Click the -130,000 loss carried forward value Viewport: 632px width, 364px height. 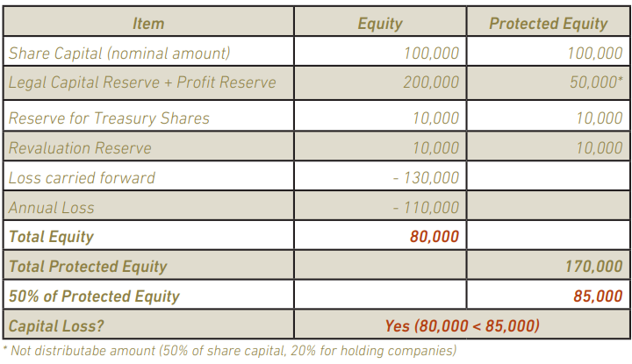(x=426, y=177)
